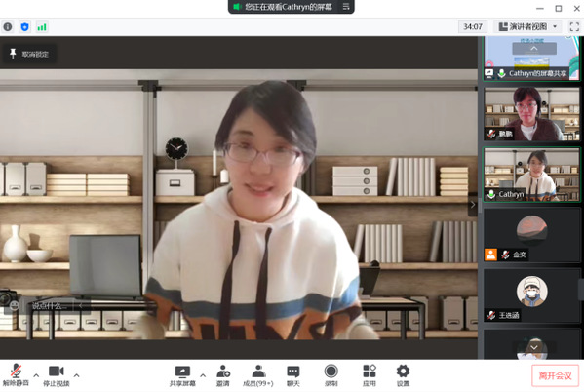Leave the meeting with the red button

click(x=555, y=376)
